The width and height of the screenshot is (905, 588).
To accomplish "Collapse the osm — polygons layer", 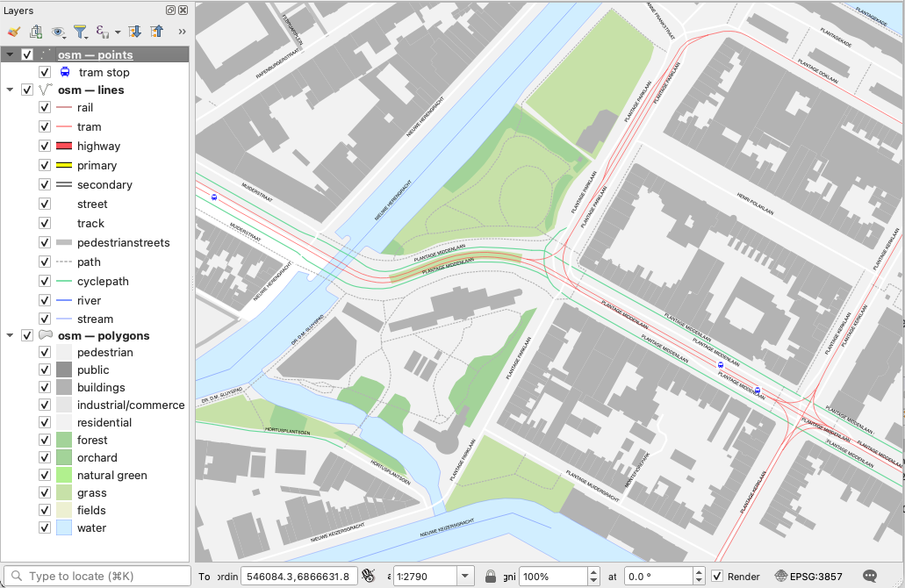I will 11,335.
